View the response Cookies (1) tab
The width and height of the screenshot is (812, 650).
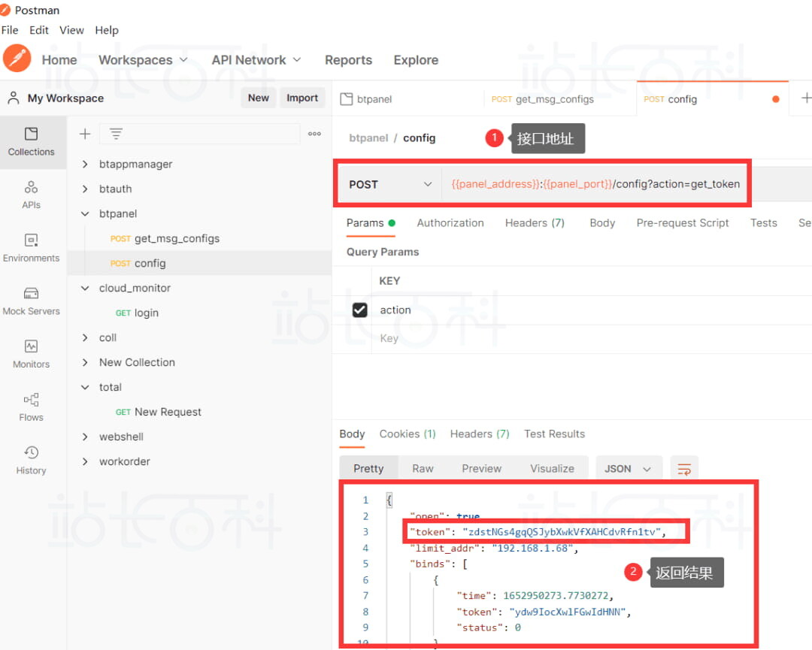click(x=408, y=434)
